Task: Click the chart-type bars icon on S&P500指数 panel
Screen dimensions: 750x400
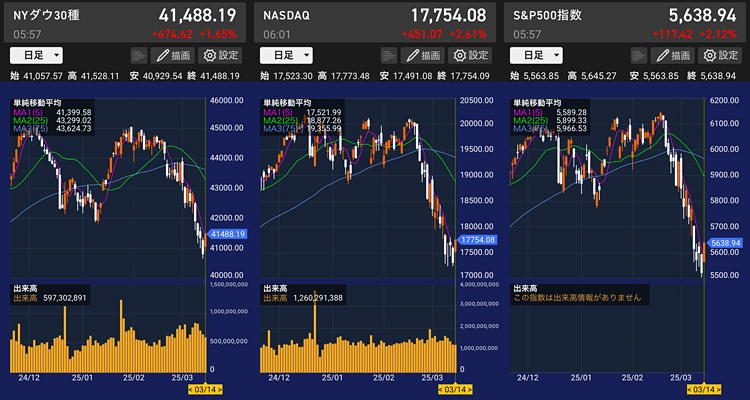Action: (x=639, y=56)
